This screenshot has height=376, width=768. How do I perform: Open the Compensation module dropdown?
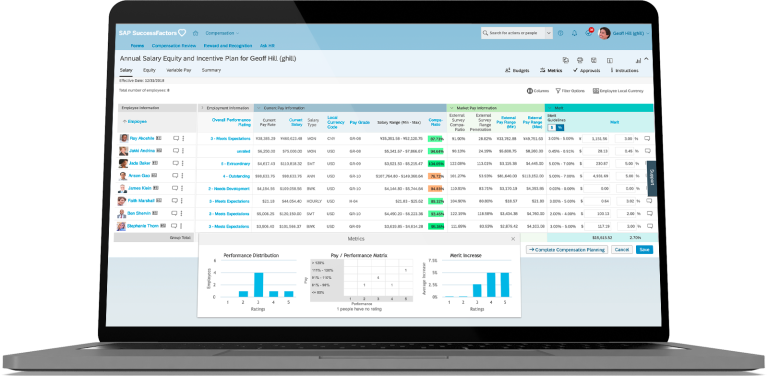pyautogui.click(x=222, y=33)
